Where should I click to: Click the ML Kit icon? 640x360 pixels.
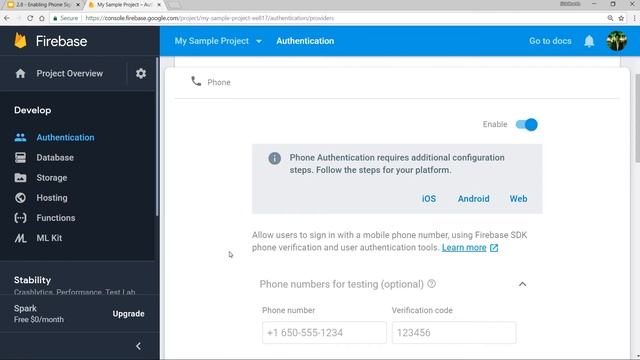[x=20, y=238]
